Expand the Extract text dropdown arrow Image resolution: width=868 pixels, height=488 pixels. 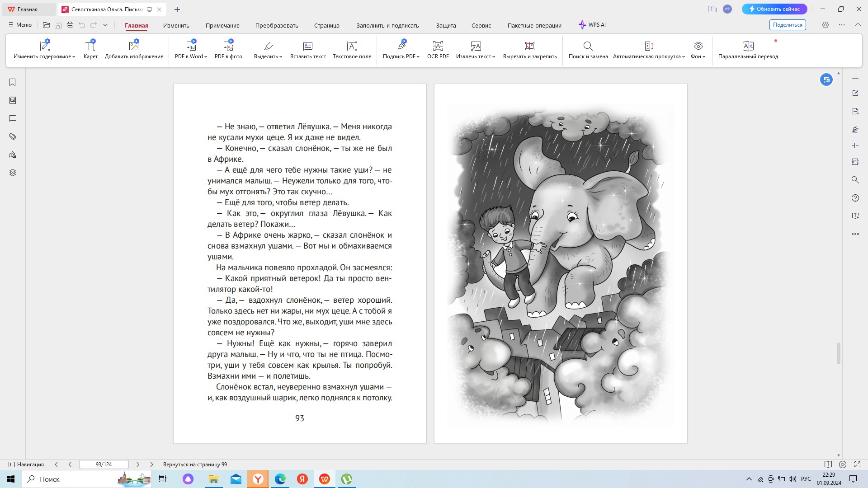(x=494, y=57)
